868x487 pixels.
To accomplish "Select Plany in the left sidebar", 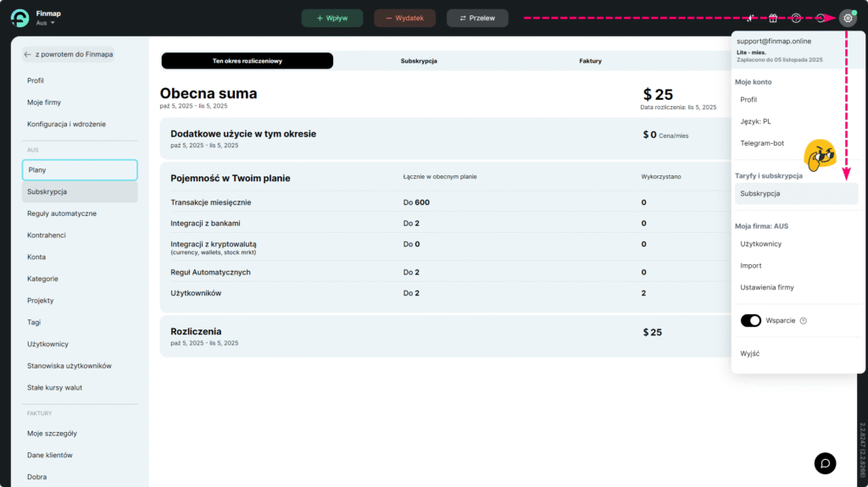I will (x=80, y=170).
